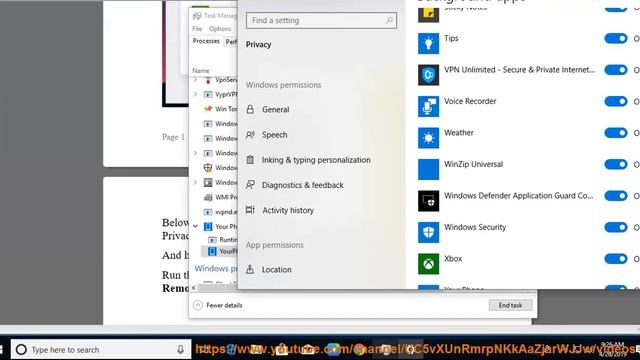Click the VPN Unlimited shield icon
This screenshot has width=640, height=360.
pos(428,75)
